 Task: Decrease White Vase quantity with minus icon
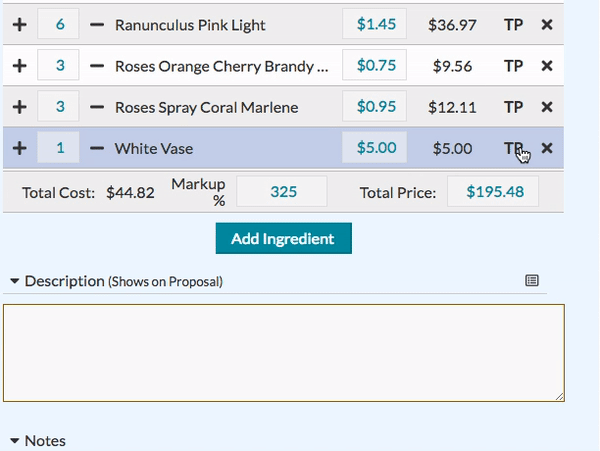coord(97,148)
